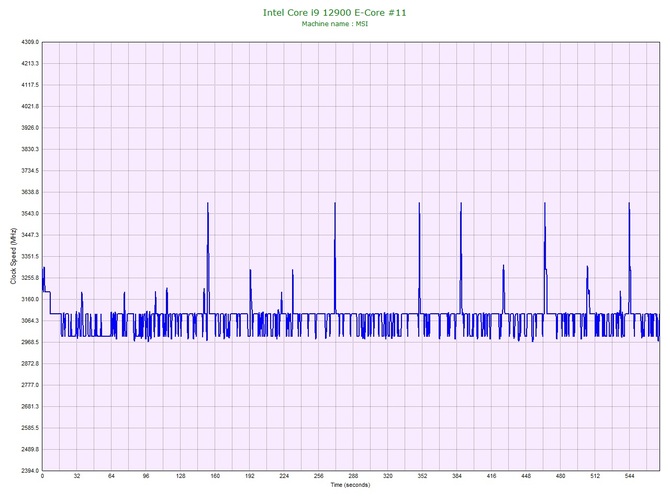Select the 3543.0 y-axis value
This screenshot has height=502, width=670.
(30, 214)
